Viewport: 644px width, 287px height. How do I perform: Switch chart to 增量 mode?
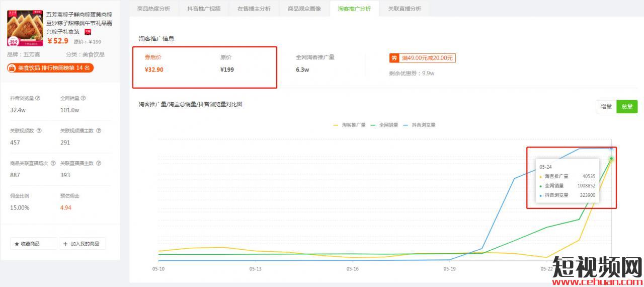pyautogui.click(x=606, y=107)
